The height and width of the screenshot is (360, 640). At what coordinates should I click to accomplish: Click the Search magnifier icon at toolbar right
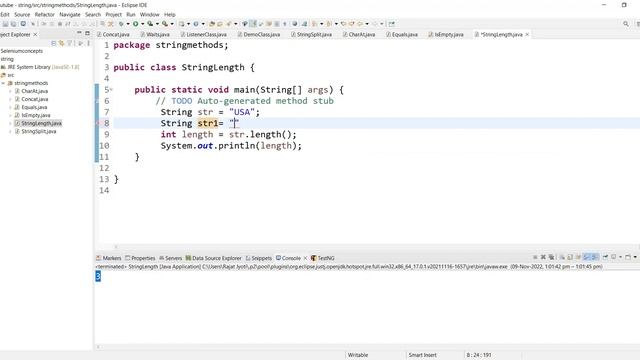(626, 24)
